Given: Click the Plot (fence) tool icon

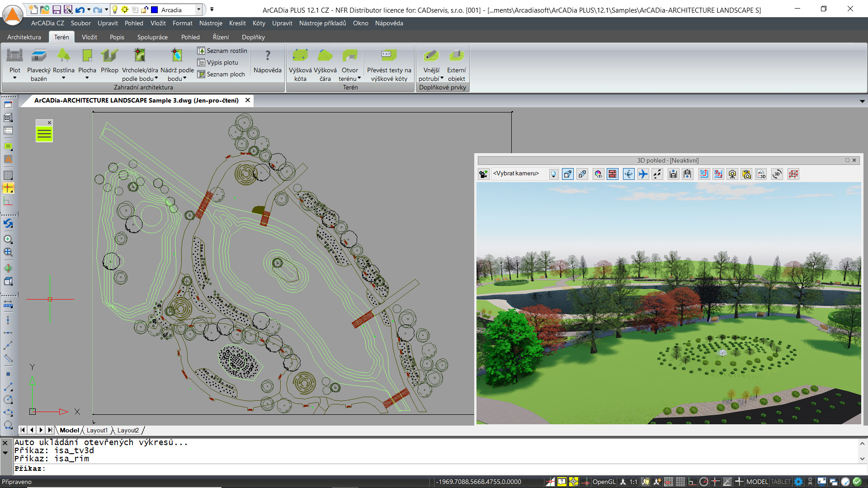Looking at the screenshot, I should tap(14, 56).
